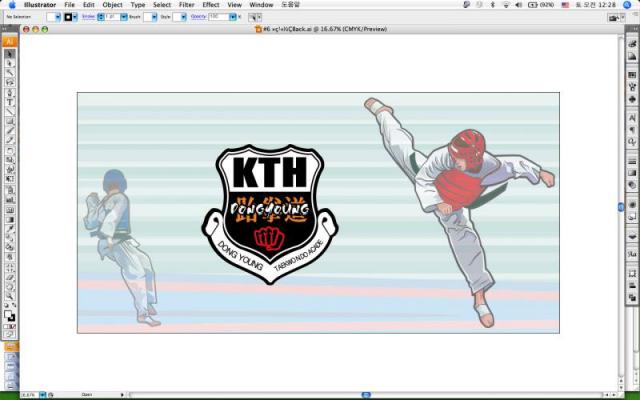Select the Free Transform tool
640x400 pixels.
tap(10, 180)
